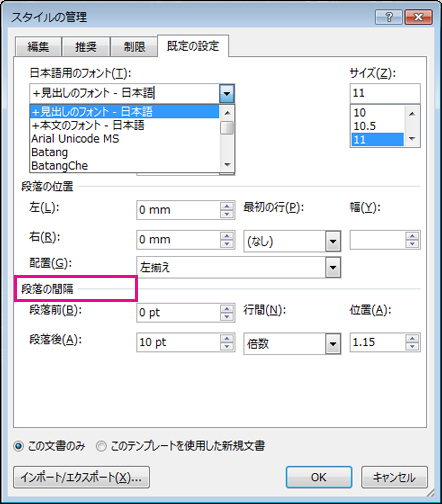Click the 既定の設定 tab

pyautogui.click(x=193, y=46)
